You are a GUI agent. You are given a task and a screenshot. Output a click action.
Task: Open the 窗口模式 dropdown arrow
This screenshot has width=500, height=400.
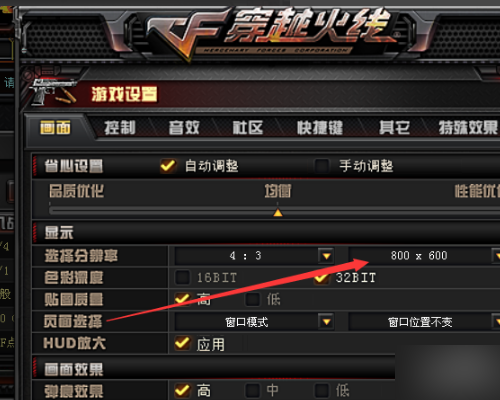click(x=326, y=322)
